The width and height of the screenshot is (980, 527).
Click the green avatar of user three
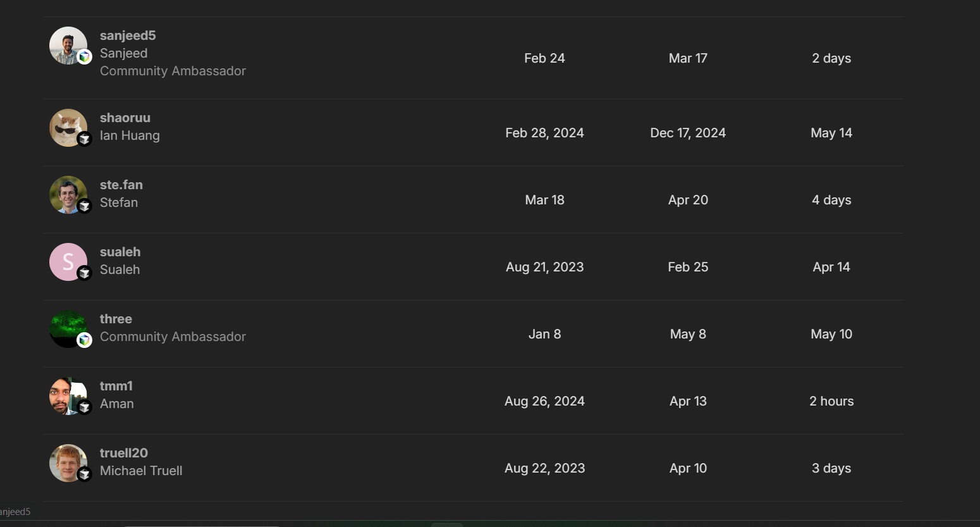tap(66, 327)
